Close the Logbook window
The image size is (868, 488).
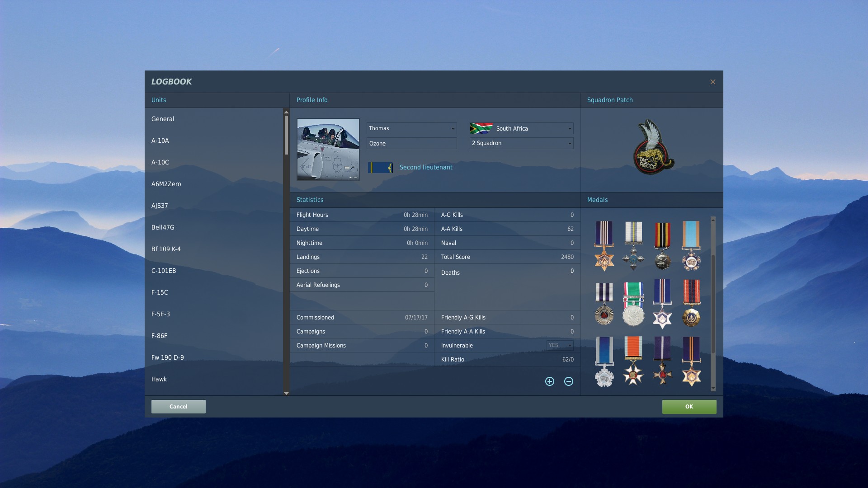tap(712, 82)
